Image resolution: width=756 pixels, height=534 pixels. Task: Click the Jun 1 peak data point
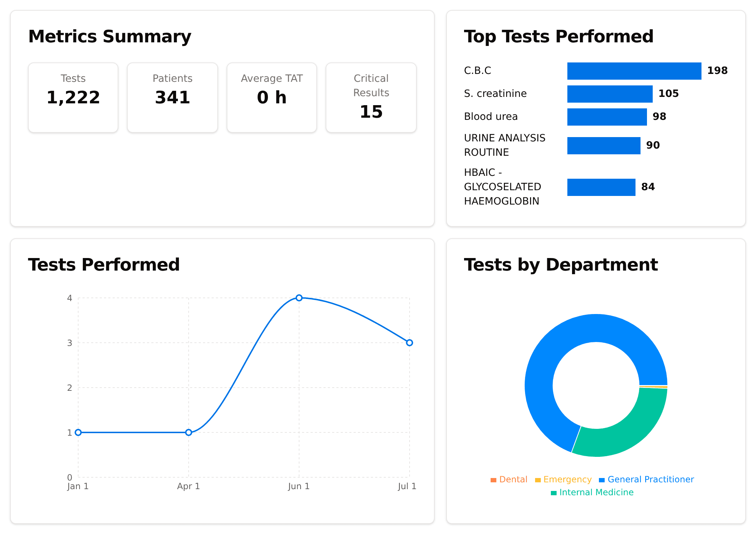(299, 298)
